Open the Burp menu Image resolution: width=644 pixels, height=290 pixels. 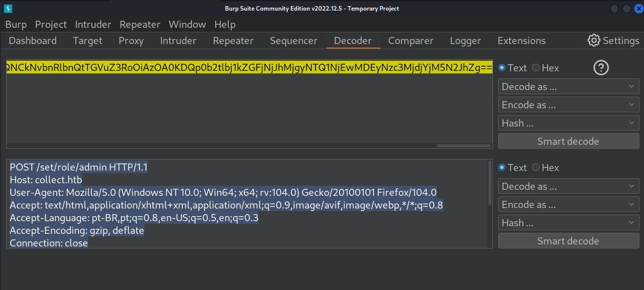(16, 24)
